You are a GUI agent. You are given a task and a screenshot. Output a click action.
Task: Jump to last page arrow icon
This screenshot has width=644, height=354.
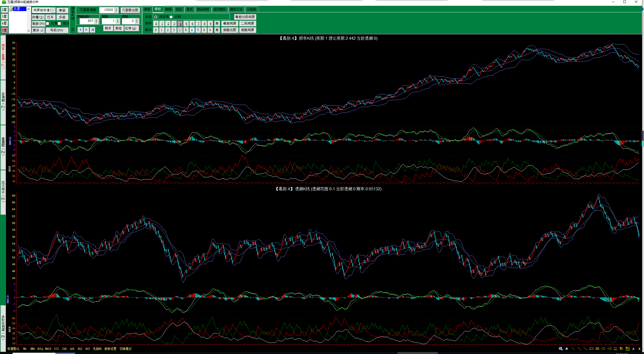[x=93, y=30]
